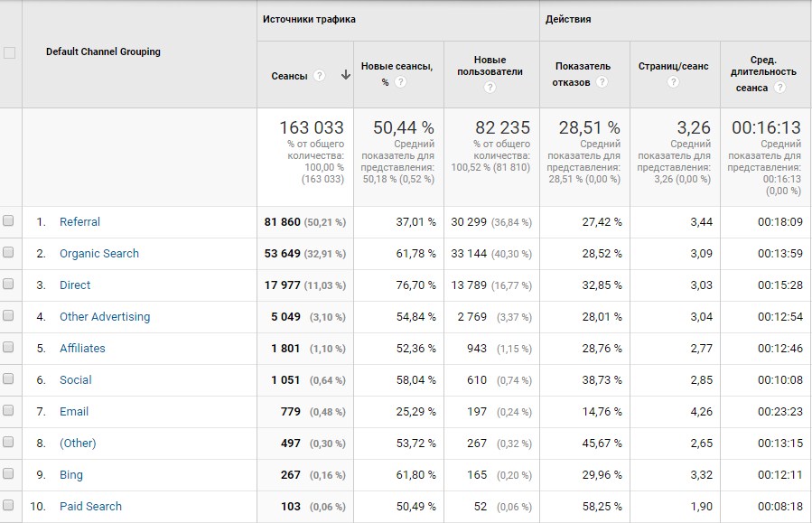
Task: Click Email bounce rate 14,76 %
Action: 602,412
